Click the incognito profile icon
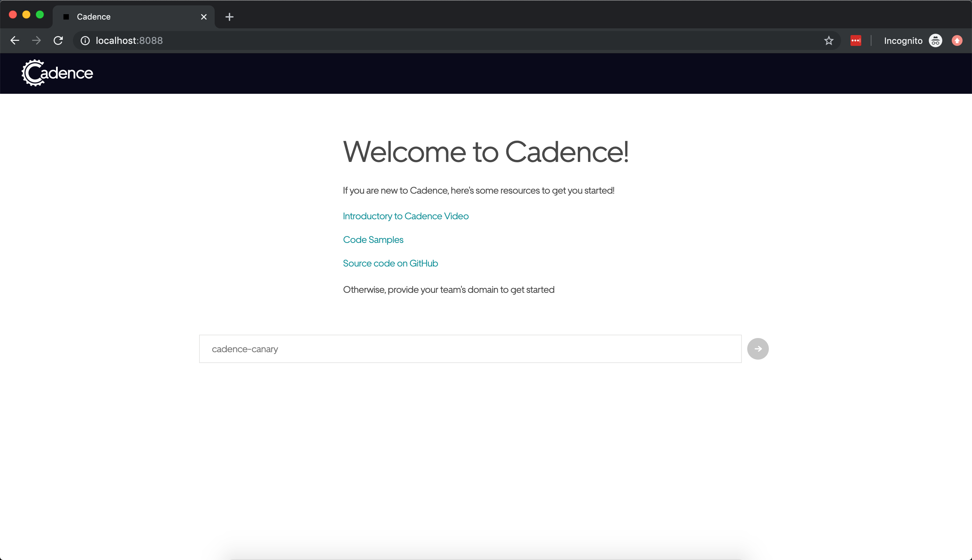Screen dimensions: 972x560 point(936,40)
